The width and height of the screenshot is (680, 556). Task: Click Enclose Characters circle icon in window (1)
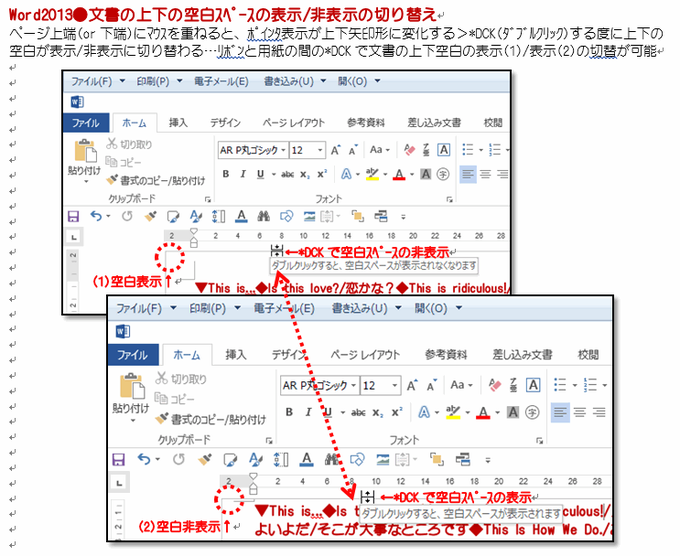(x=443, y=174)
